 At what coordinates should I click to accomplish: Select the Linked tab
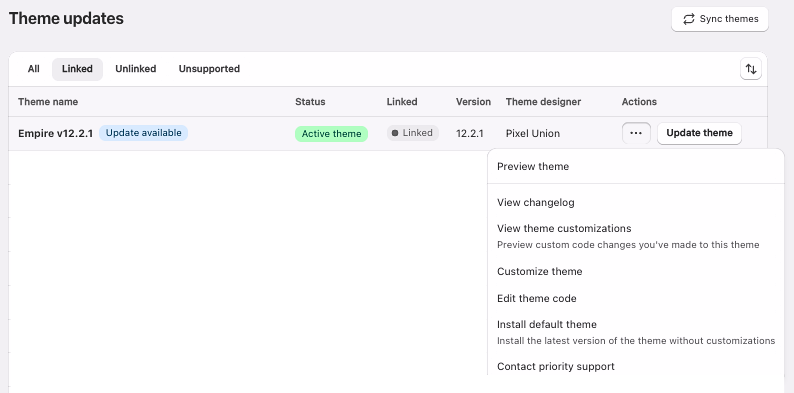(77, 69)
